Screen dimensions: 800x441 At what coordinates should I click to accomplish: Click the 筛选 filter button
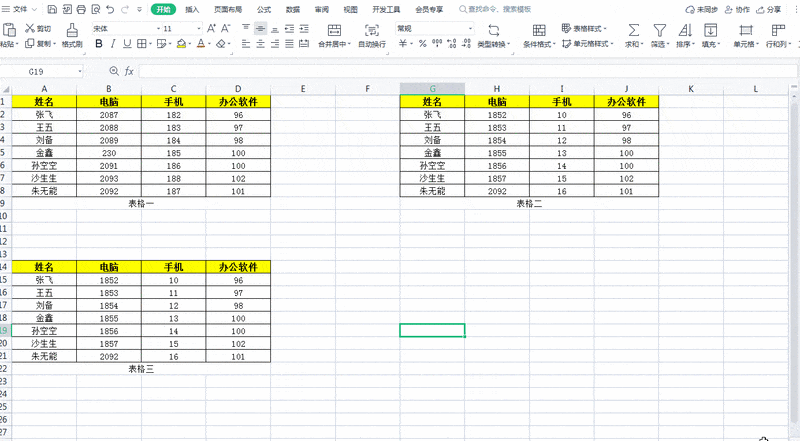pos(659,36)
